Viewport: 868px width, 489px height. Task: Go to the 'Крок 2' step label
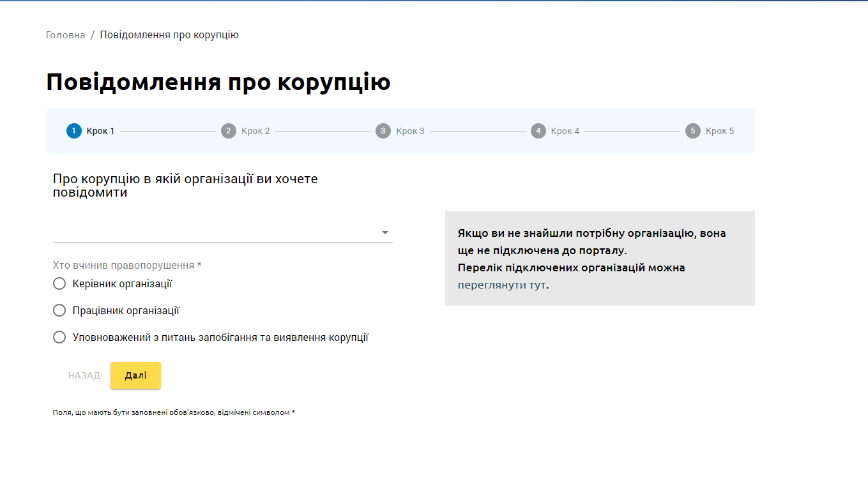pyautogui.click(x=255, y=131)
